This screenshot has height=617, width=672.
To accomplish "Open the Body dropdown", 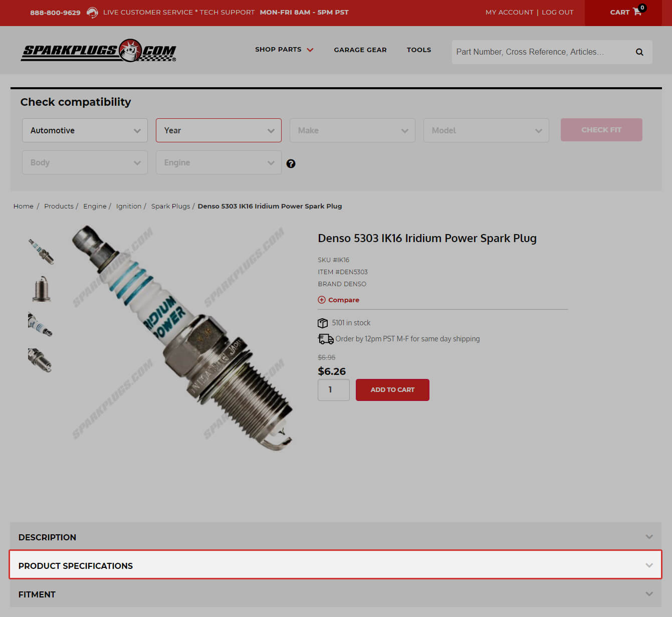I will [85, 162].
